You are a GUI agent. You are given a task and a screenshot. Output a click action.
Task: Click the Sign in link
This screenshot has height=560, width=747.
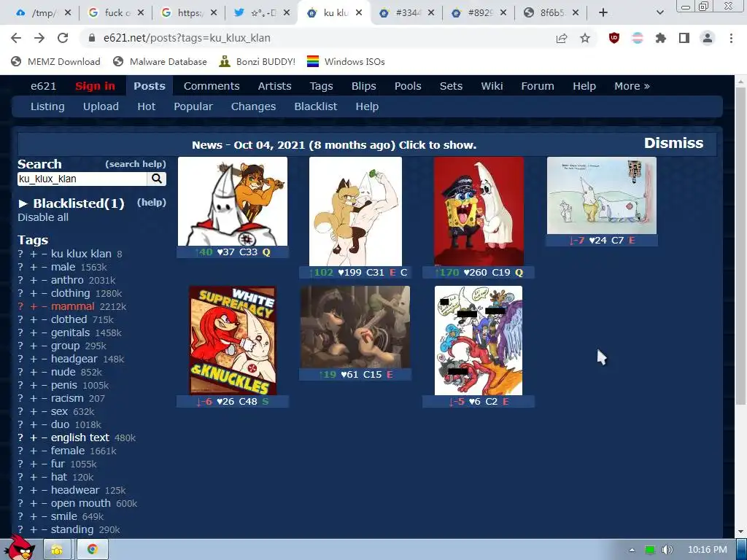(x=95, y=86)
